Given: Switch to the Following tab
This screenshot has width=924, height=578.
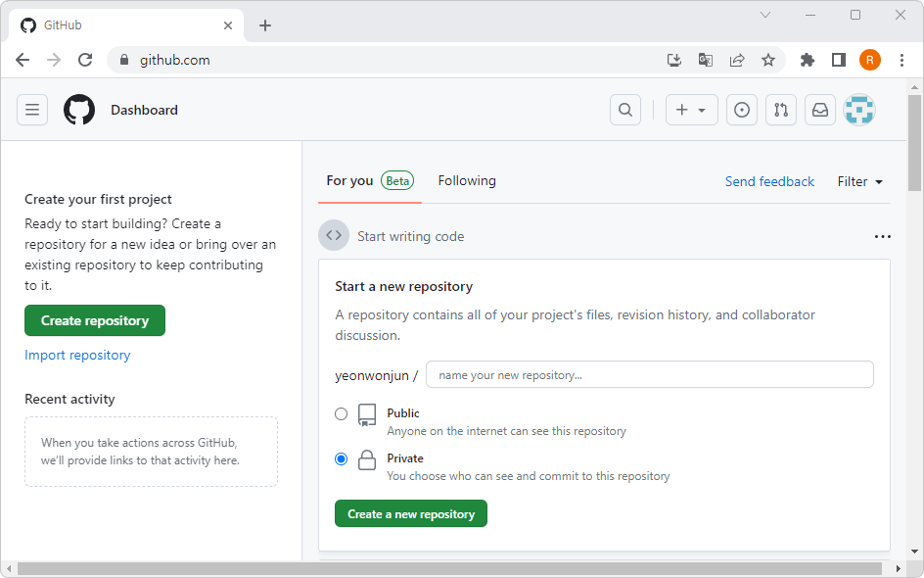Looking at the screenshot, I should [x=467, y=181].
